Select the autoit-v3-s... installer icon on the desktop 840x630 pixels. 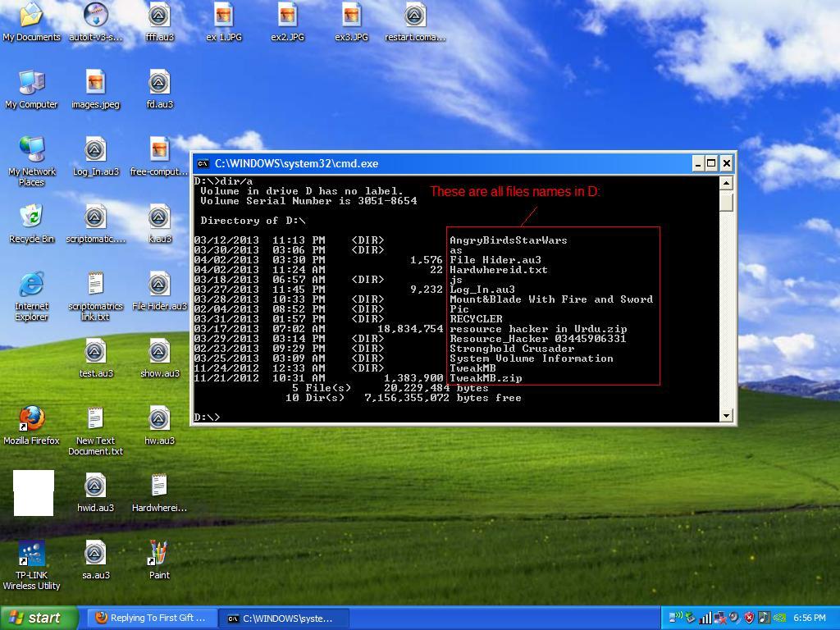click(95, 21)
